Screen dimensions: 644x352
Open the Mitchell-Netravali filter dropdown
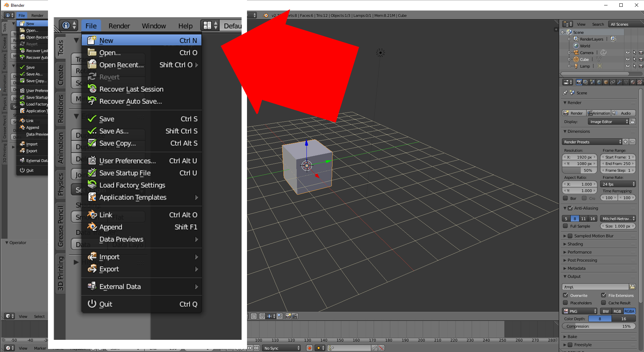tap(618, 218)
